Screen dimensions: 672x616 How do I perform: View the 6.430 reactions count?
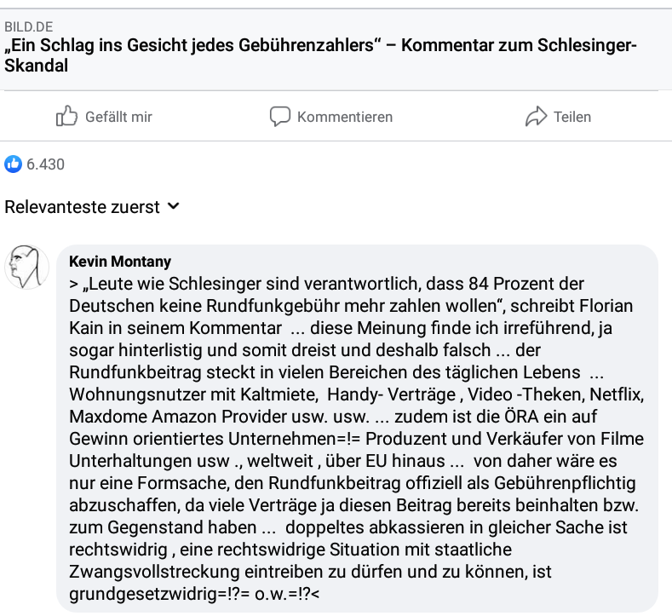(45, 164)
